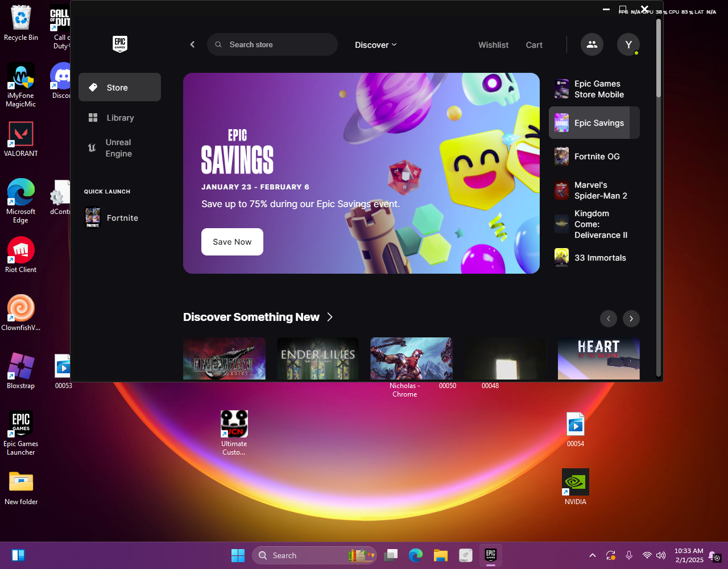Open the Windows Start menu
Viewport: 728px width, 569px height.
(x=238, y=555)
